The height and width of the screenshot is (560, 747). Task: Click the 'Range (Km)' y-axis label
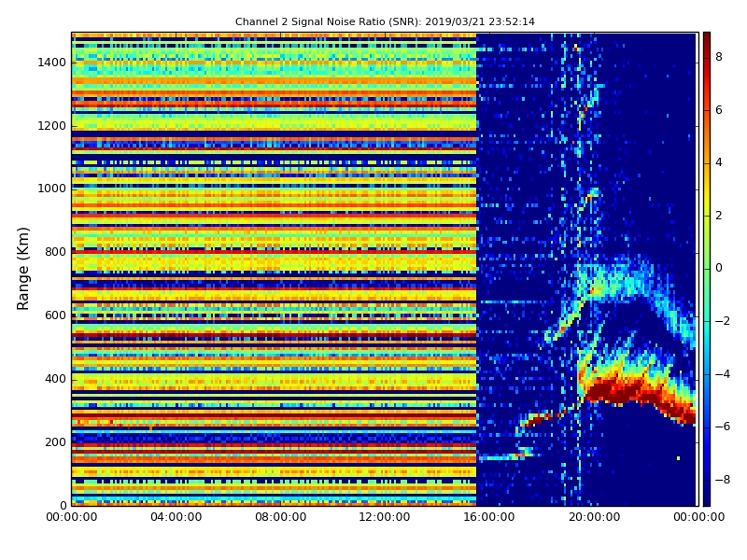[x=22, y=269]
